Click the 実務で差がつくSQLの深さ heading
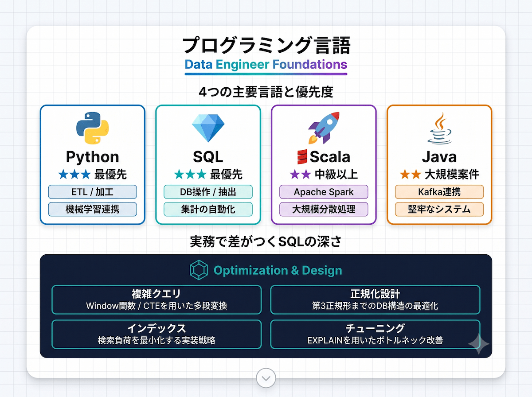 pyautogui.click(x=266, y=241)
